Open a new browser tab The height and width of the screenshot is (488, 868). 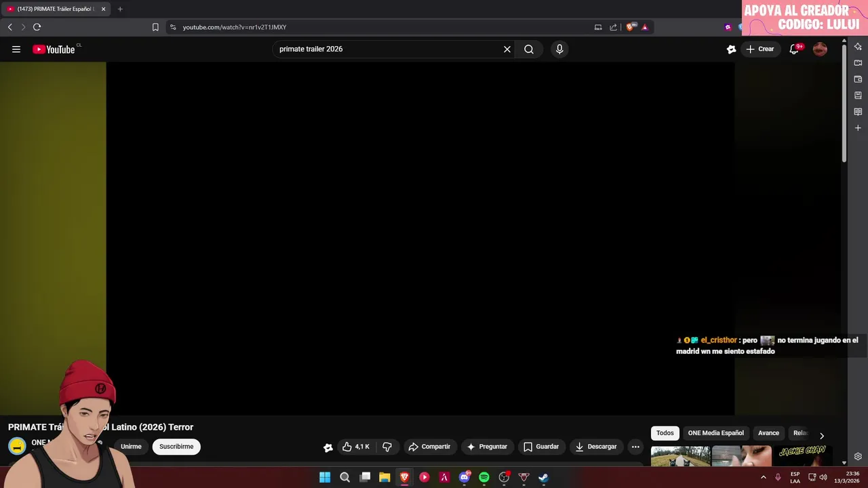coord(120,9)
